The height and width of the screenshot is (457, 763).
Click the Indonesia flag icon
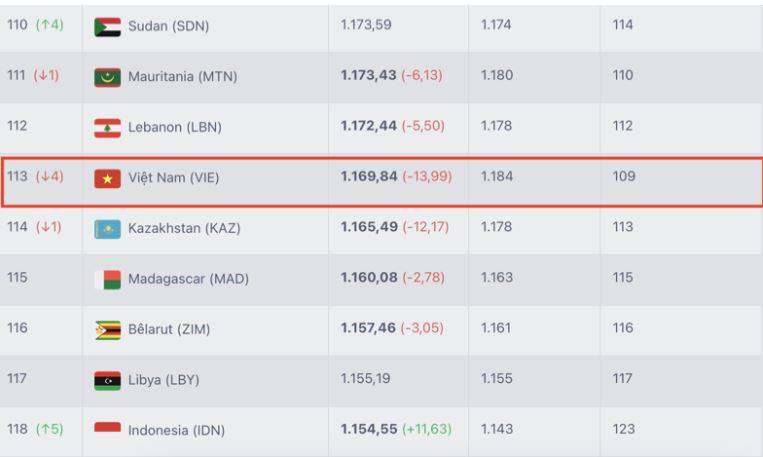pos(108,428)
